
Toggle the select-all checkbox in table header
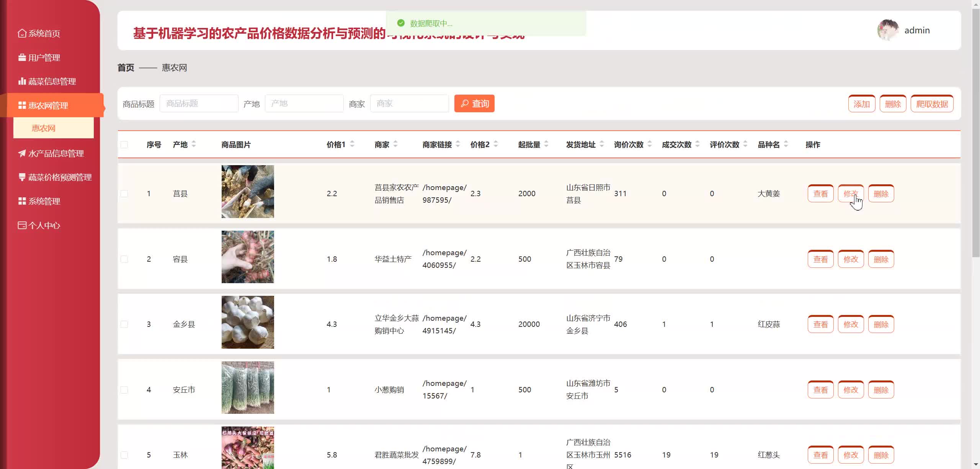pyautogui.click(x=124, y=145)
